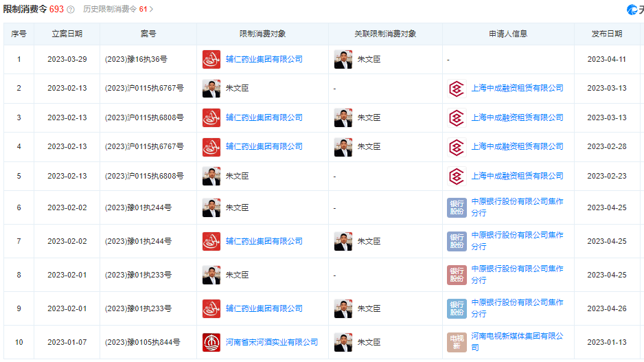Select case number (2023)豫01执233号 in row 8
Viewport: 644px width, 362px height.
[138, 275]
